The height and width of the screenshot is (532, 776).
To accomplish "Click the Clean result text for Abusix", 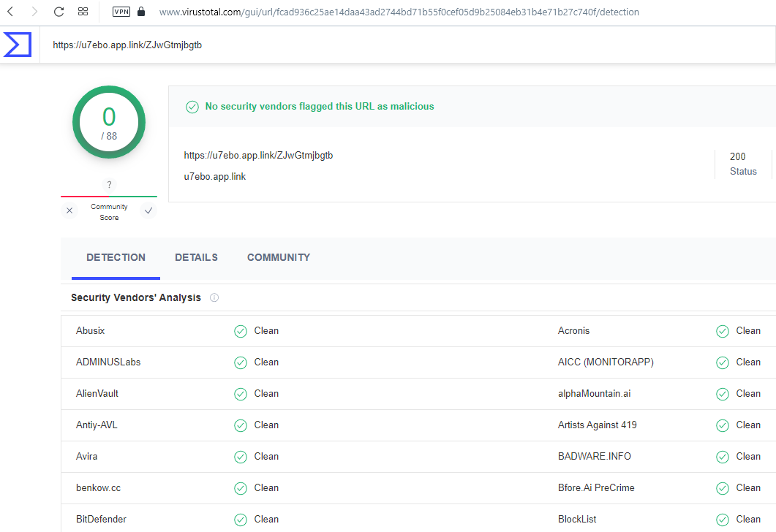I will (x=266, y=331).
